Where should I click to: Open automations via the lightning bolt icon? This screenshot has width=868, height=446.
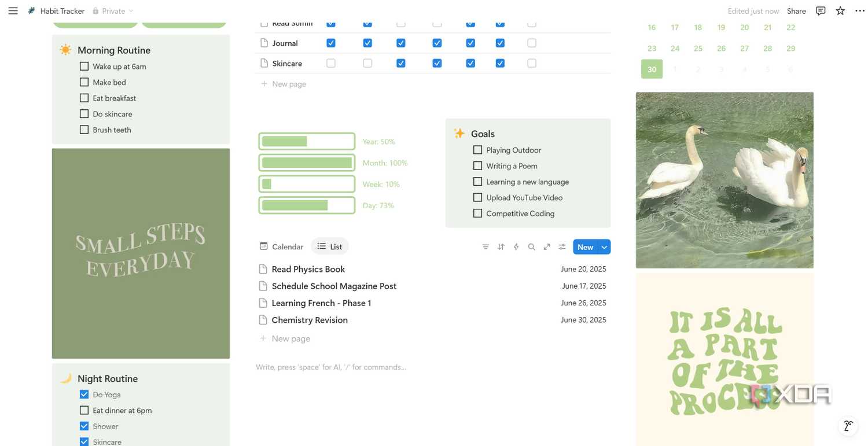click(x=516, y=247)
